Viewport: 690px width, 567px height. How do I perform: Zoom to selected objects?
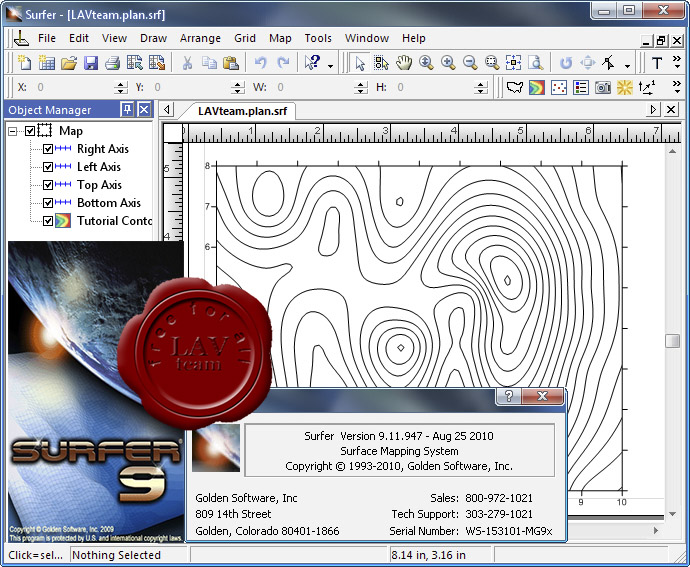514,63
